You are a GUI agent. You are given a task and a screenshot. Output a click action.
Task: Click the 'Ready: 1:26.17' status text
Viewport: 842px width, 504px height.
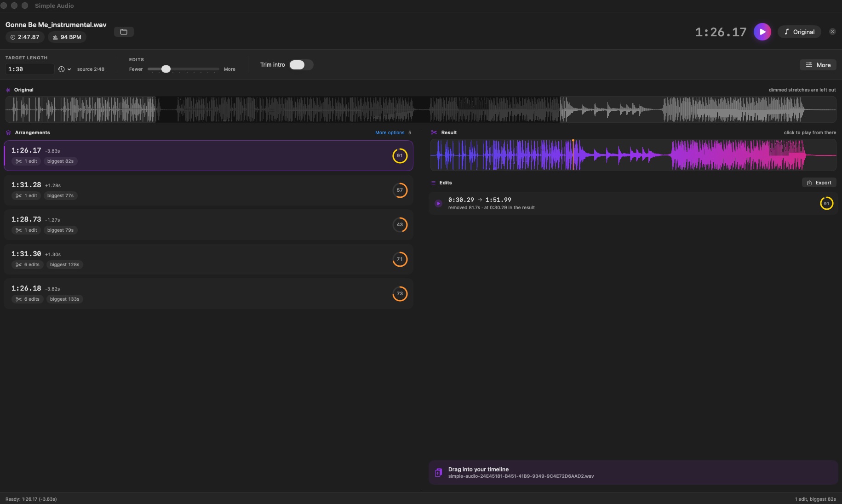pos(31,499)
